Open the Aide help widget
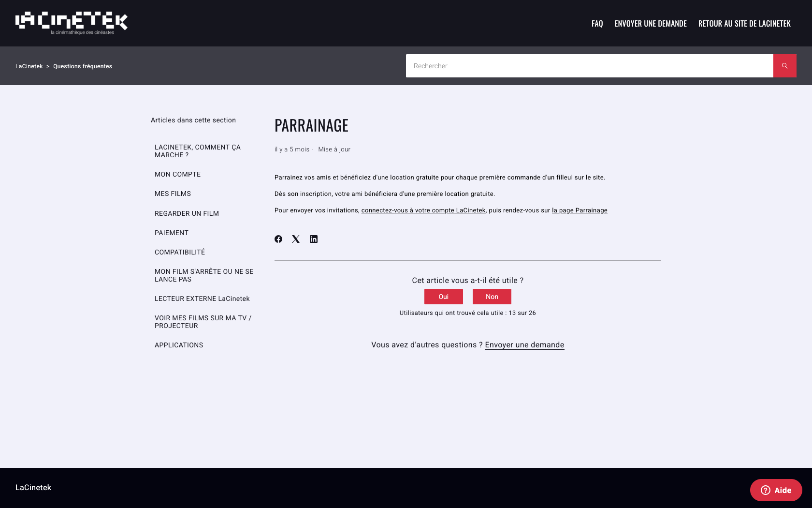 tap(776, 490)
